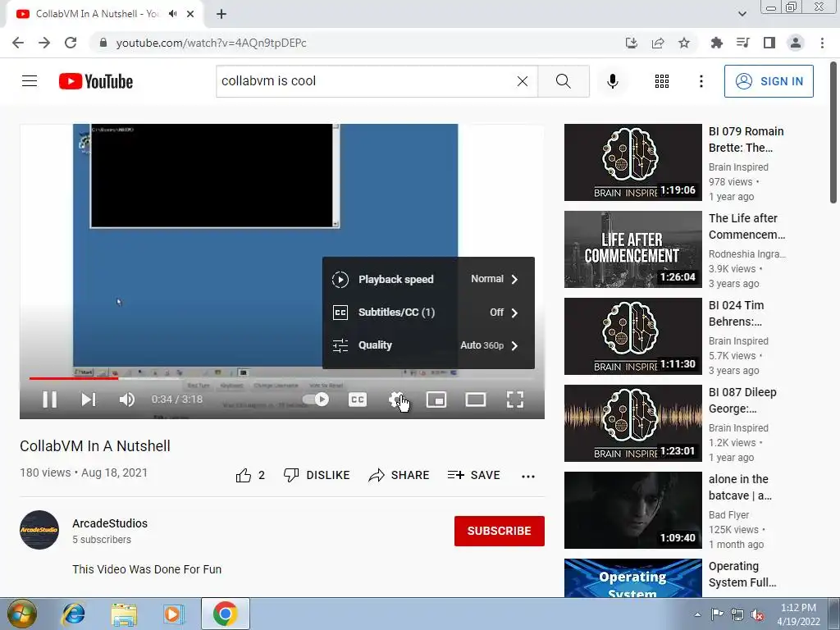Expand chevron next to Auto 360p
840x630 pixels.
point(514,345)
